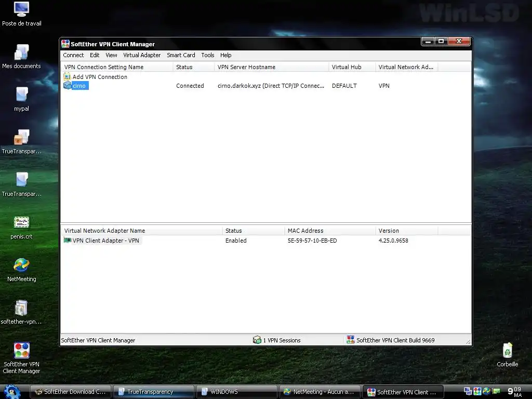Open the Help menu
The height and width of the screenshot is (399, 532).
[225, 55]
